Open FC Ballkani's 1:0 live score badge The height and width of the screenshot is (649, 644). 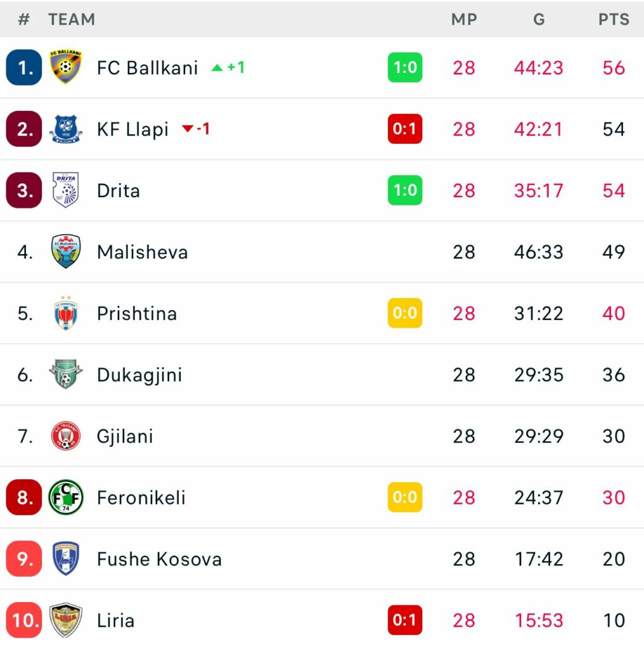[405, 68]
